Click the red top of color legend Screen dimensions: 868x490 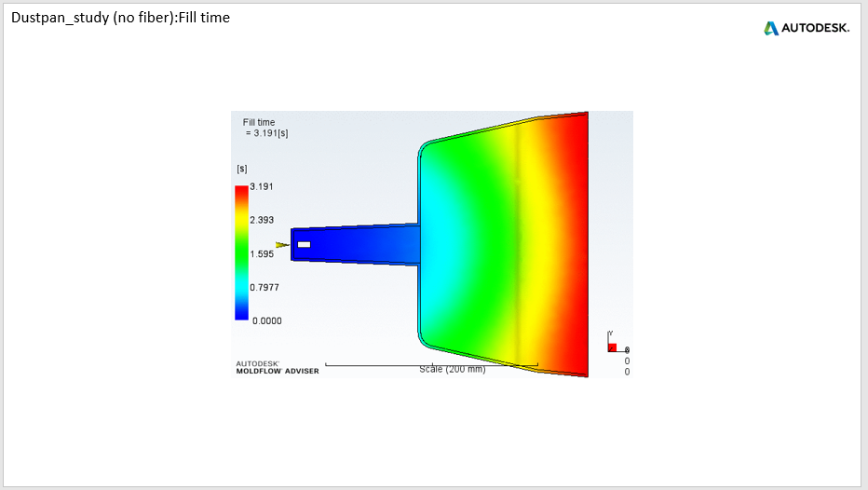(241, 192)
